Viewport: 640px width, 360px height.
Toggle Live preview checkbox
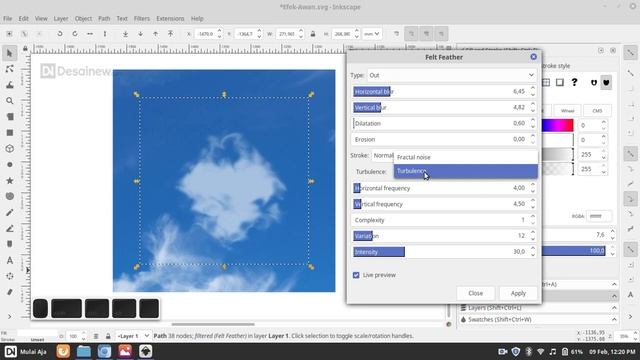(356, 275)
